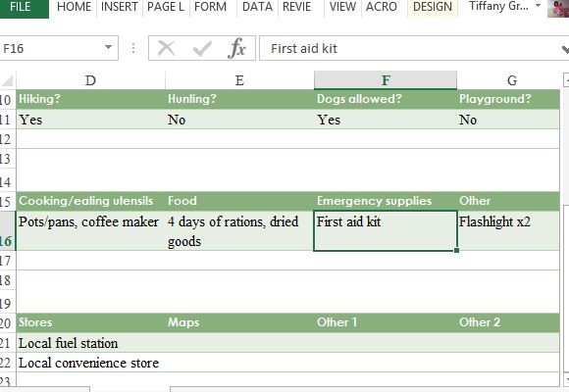Click the formula bar text First aid kit
This screenshot has width=569, height=392.
point(304,49)
